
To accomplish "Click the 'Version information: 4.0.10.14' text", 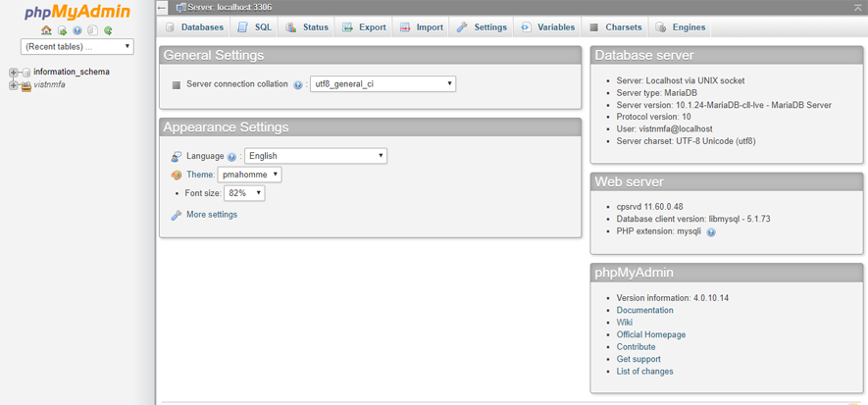I will click(x=673, y=298).
